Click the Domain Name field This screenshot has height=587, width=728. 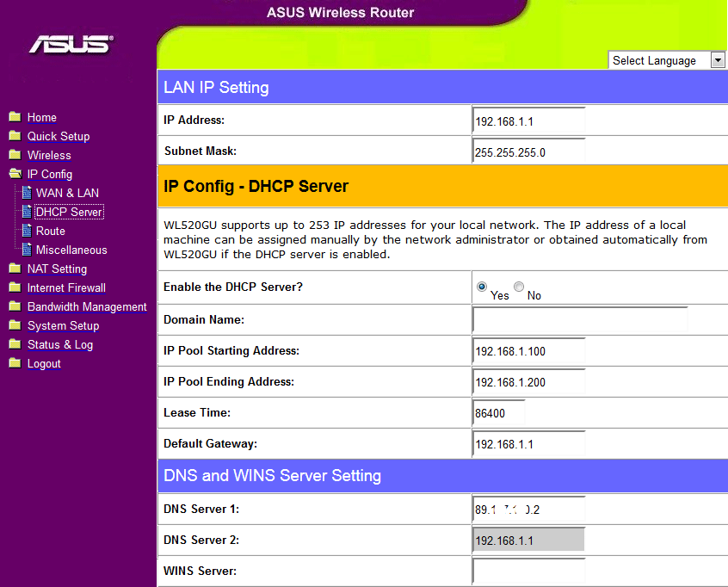(x=580, y=319)
